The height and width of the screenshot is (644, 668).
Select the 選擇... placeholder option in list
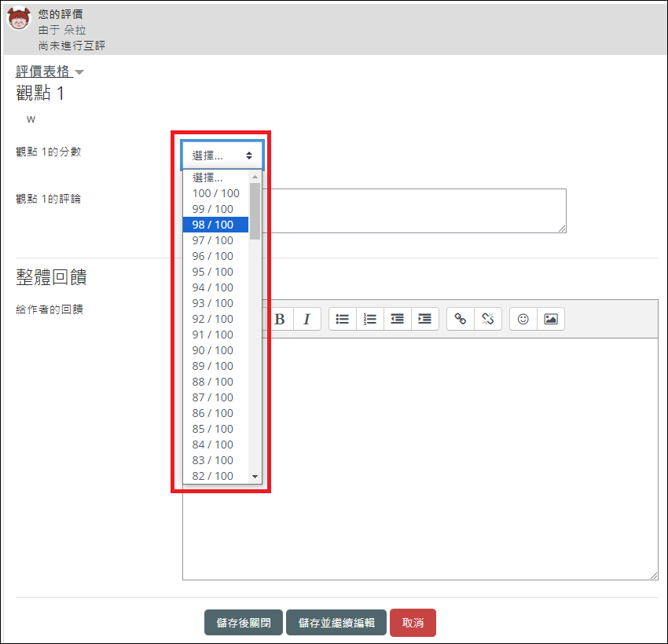tap(215, 177)
